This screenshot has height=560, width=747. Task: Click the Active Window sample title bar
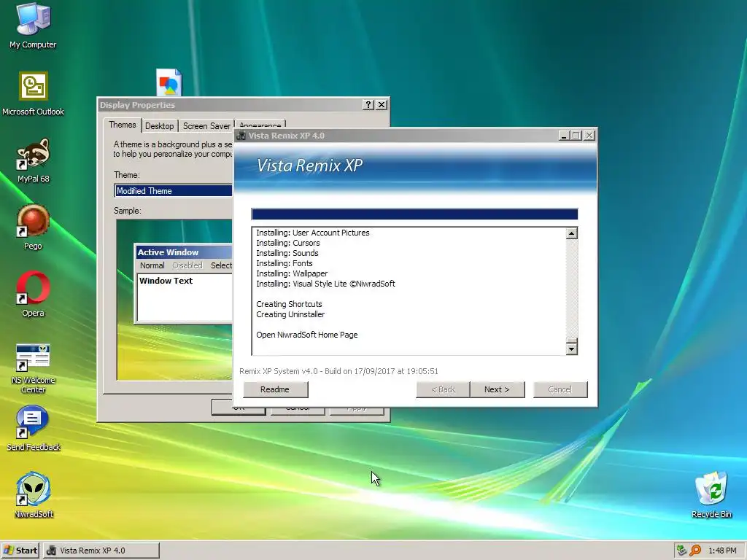pos(184,252)
